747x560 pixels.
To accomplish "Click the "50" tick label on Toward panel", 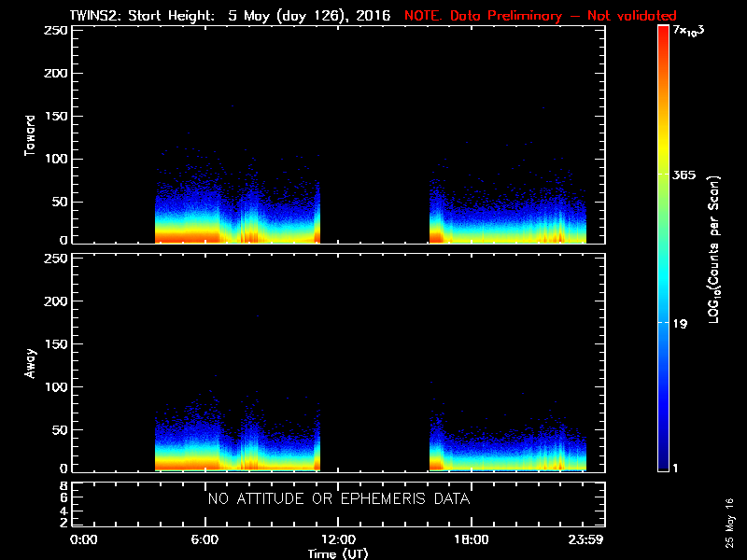I will (x=59, y=202).
